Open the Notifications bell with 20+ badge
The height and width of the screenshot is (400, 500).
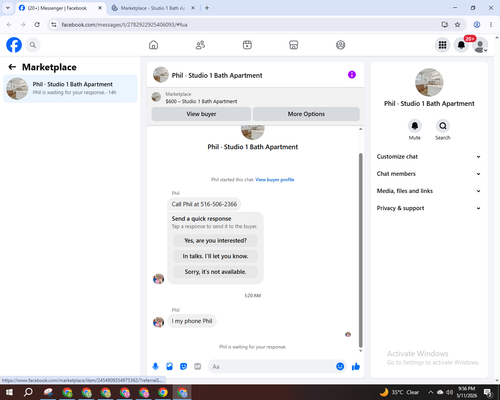tap(461, 45)
